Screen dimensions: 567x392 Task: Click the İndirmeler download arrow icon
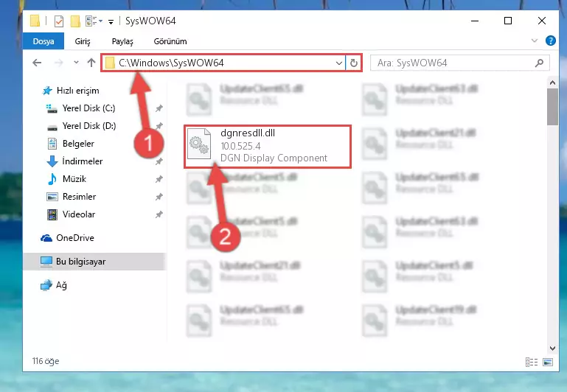tap(52, 161)
